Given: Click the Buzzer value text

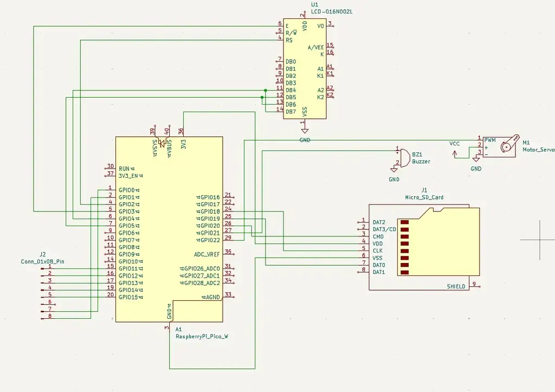Looking at the screenshot, I should (x=421, y=162).
